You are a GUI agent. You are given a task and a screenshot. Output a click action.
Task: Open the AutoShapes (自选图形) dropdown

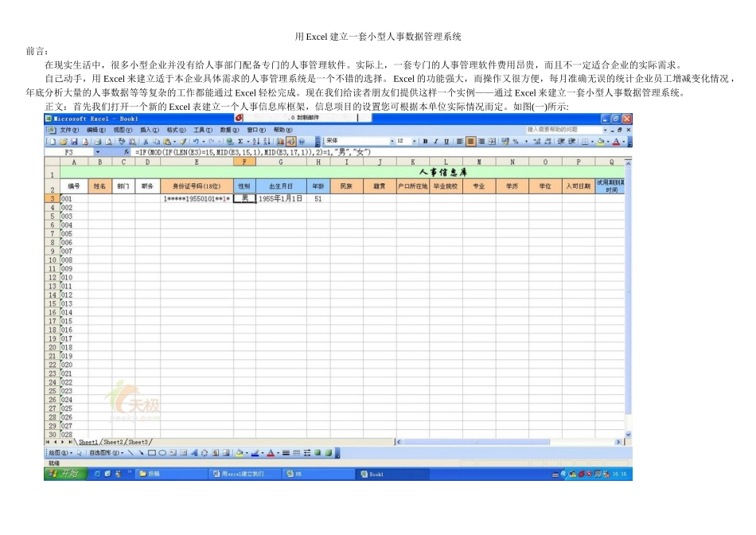(107, 452)
